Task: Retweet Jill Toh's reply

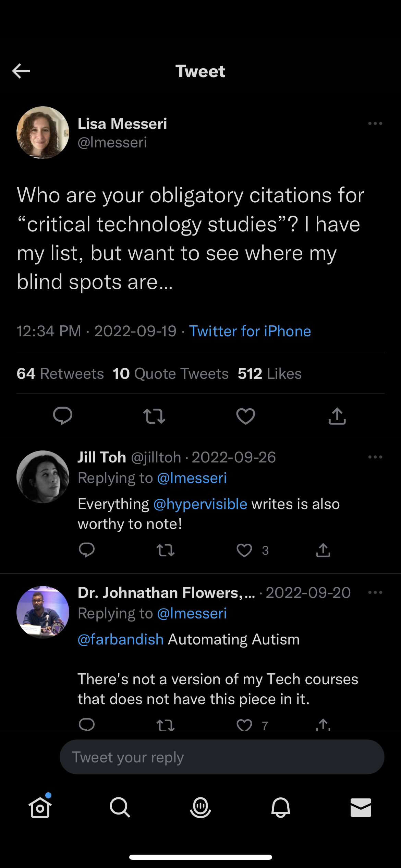Action: coord(166,550)
